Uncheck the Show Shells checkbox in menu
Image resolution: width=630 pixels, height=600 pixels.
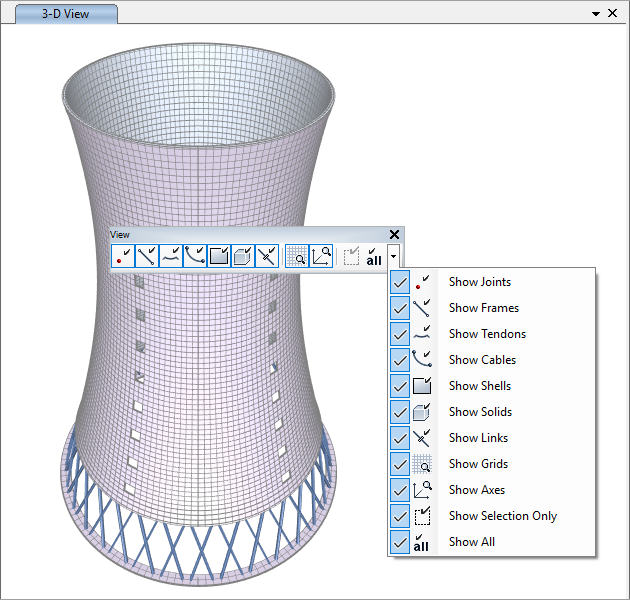400,386
